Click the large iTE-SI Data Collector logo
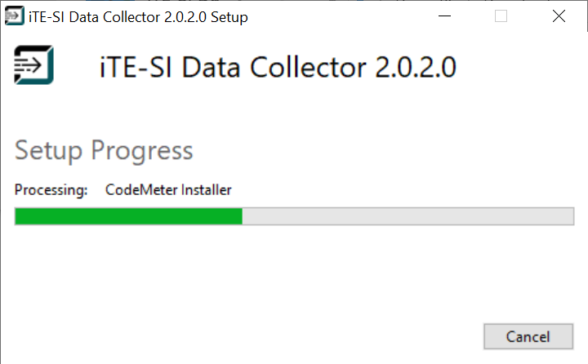 [34, 65]
